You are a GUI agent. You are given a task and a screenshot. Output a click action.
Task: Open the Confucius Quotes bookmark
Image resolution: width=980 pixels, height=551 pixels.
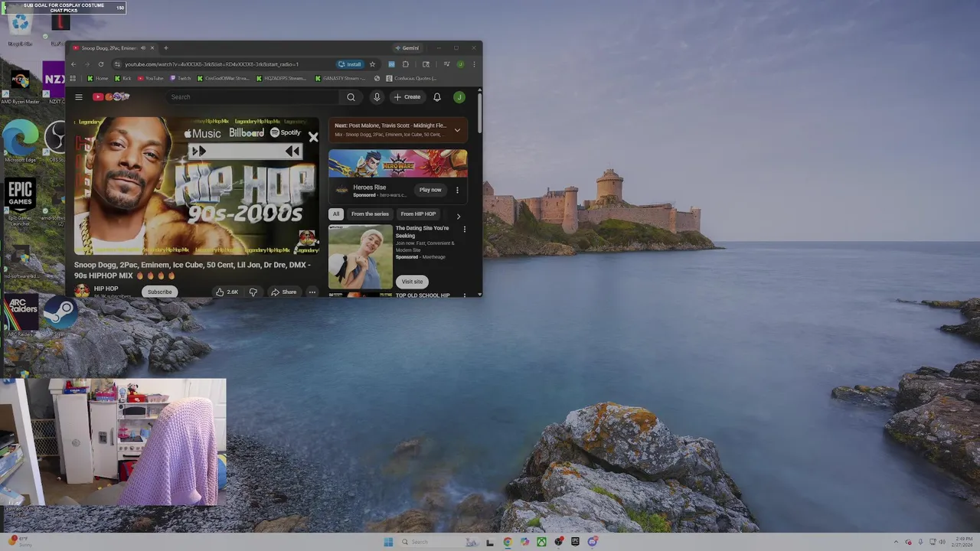click(x=412, y=78)
